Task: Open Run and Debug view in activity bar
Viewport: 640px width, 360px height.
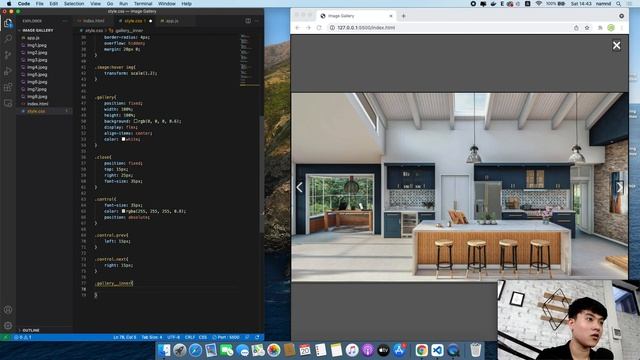Action: pos(8,71)
